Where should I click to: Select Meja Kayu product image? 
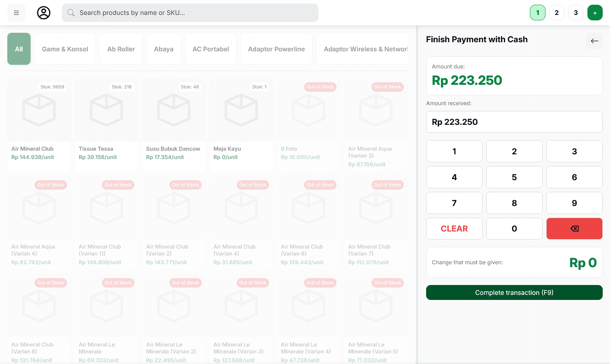pyautogui.click(x=241, y=110)
